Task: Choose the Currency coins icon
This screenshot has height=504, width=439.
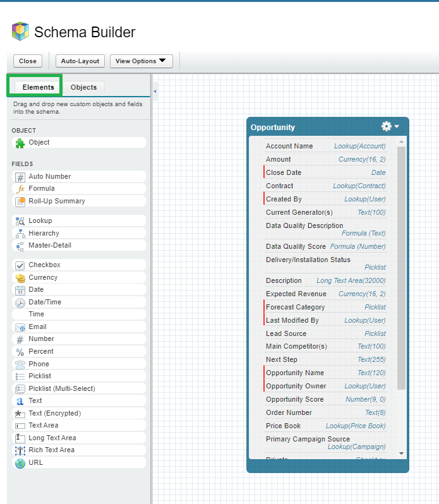Action: pos(20,278)
